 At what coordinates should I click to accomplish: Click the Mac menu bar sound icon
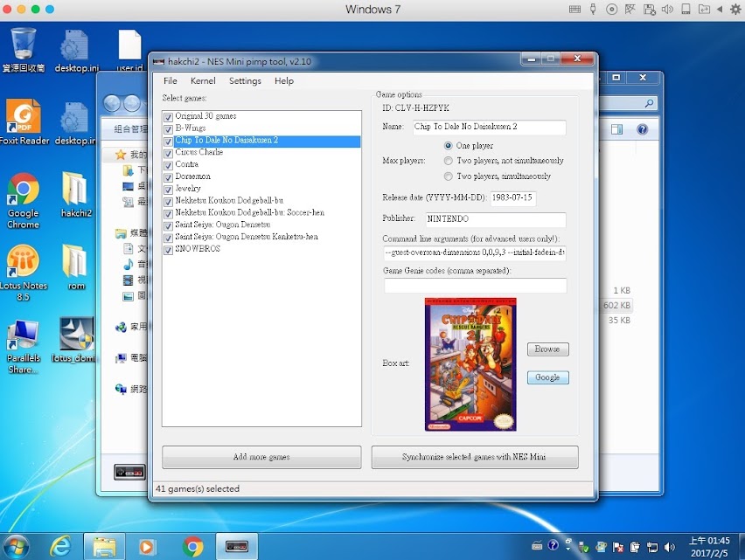(x=667, y=9)
